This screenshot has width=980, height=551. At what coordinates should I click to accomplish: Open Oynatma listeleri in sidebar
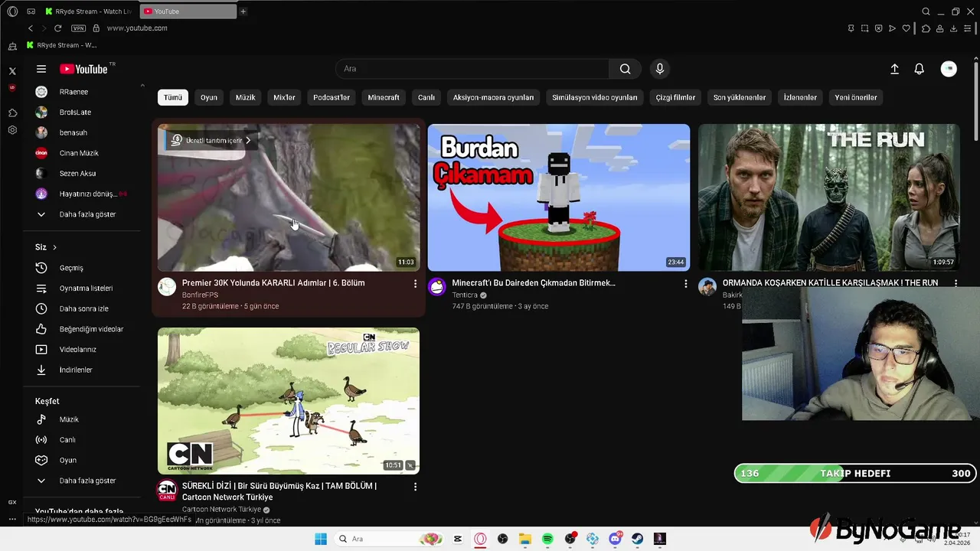click(87, 289)
